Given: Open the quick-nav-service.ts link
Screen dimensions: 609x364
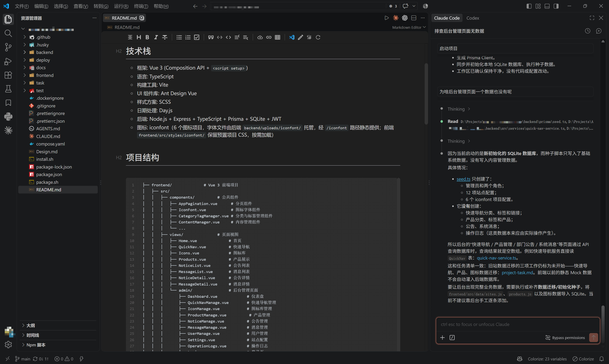Looking at the screenshot, I should click(x=496, y=258).
